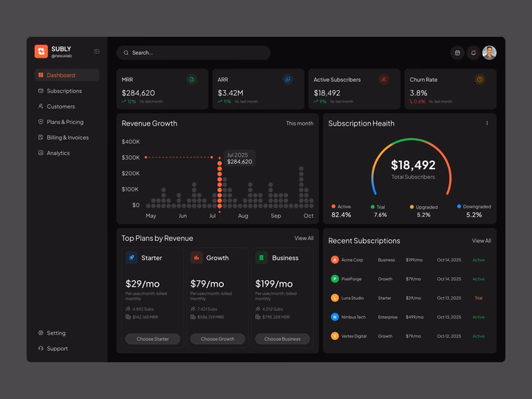This screenshot has height=399, width=532.
Task: Select the Active legend dot
Action: click(333, 206)
